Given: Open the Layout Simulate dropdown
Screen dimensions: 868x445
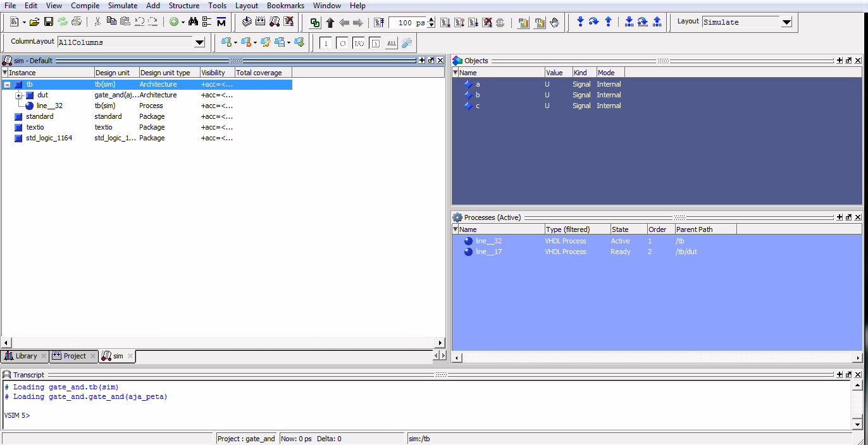Looking at the screenshot, I should click(786, 22).
